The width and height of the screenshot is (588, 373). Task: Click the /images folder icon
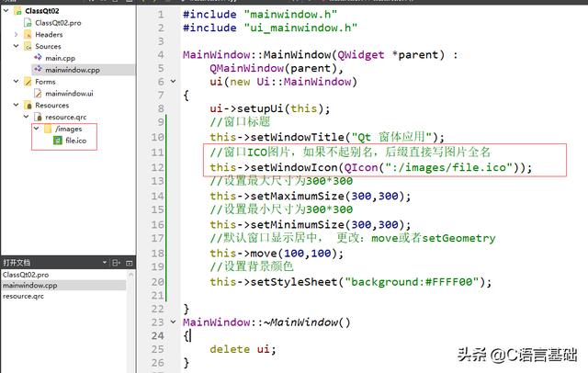point(48,129)
